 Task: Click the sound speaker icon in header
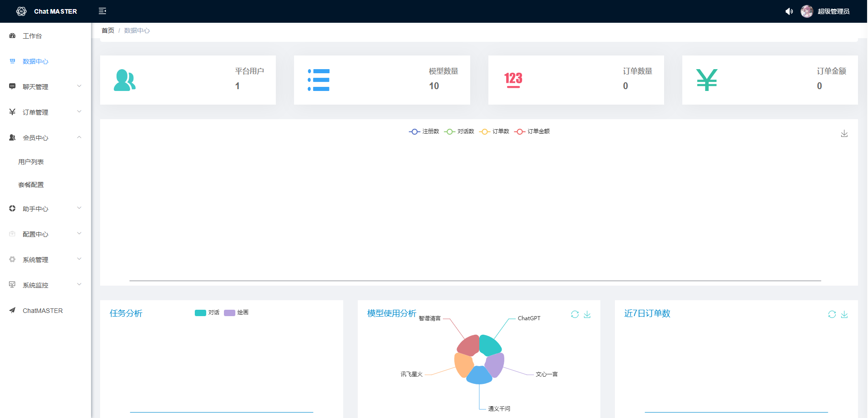[x=789, y=11]
